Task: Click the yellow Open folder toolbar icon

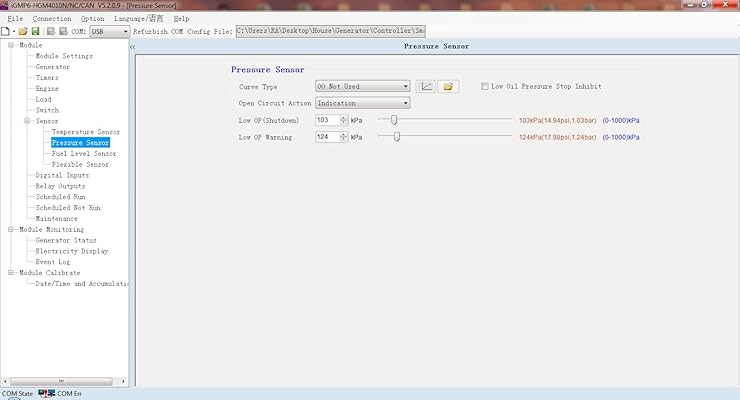Action: coord(23,31)
